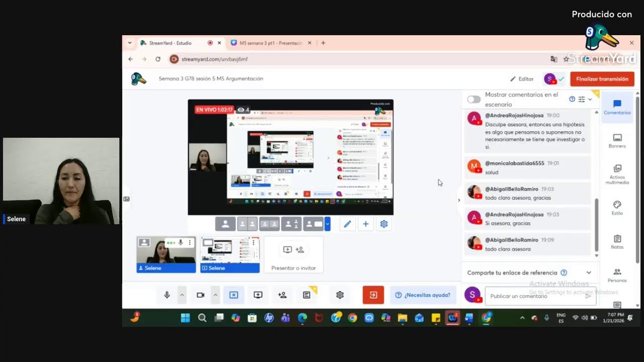The image size is (644, 362).
Task: Select the two-person side-by-side layout
Action: click(x=247, y=224)
